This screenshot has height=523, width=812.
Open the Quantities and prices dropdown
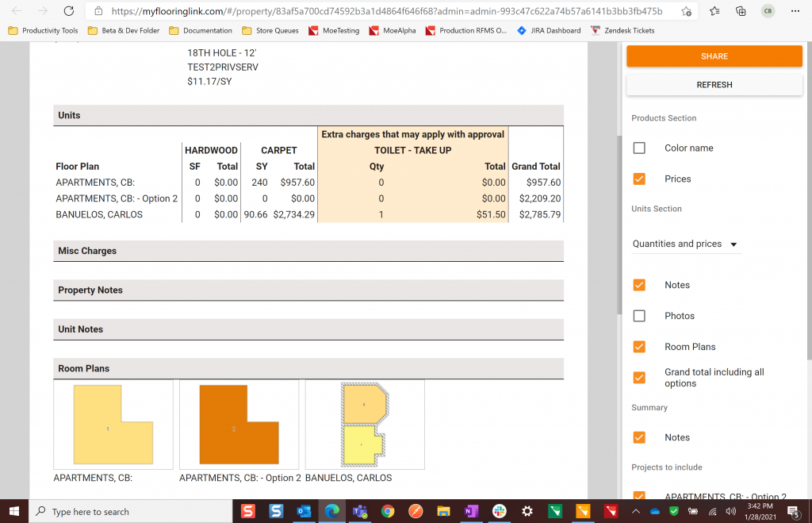685,244
